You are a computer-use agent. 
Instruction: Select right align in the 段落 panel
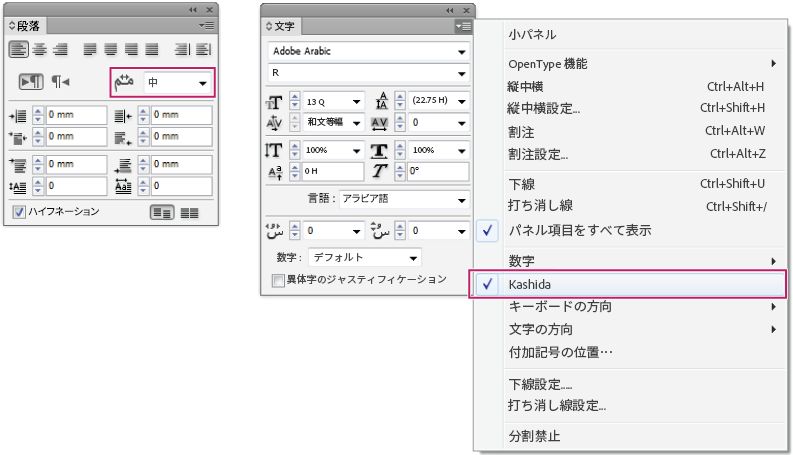click(x=60, y=49)
